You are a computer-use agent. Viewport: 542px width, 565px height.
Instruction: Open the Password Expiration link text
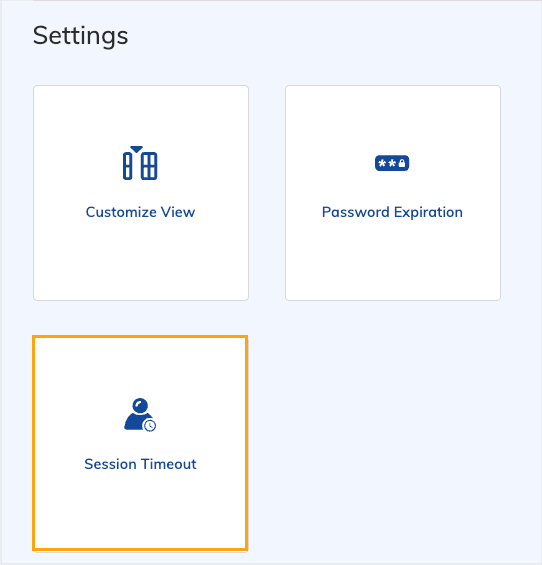pos(392,212)
